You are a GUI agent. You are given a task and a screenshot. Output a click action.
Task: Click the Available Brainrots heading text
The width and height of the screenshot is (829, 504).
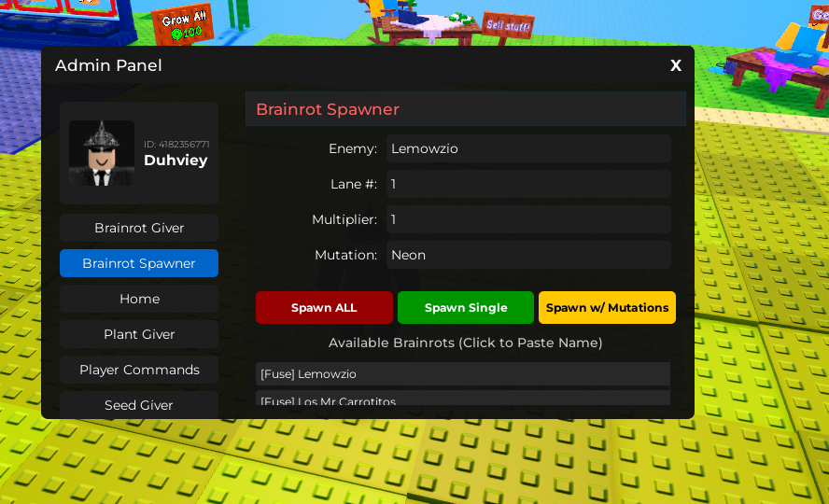pos(465,343)
